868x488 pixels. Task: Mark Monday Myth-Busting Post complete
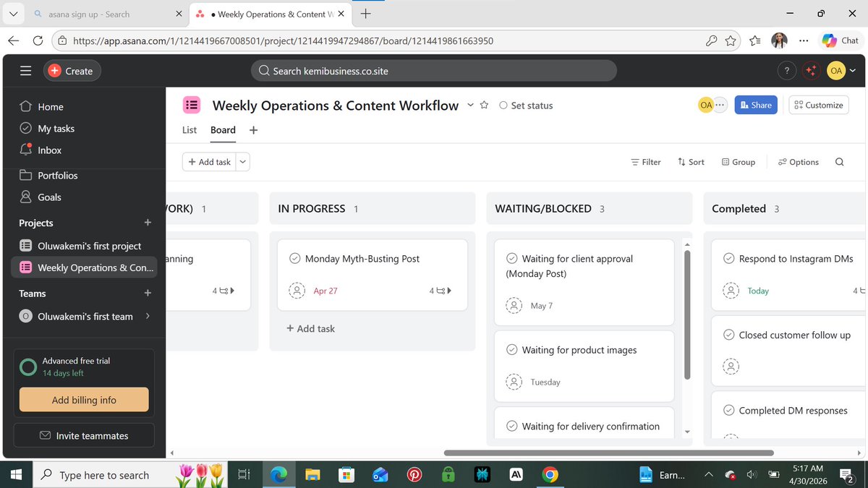coord(294,258)
